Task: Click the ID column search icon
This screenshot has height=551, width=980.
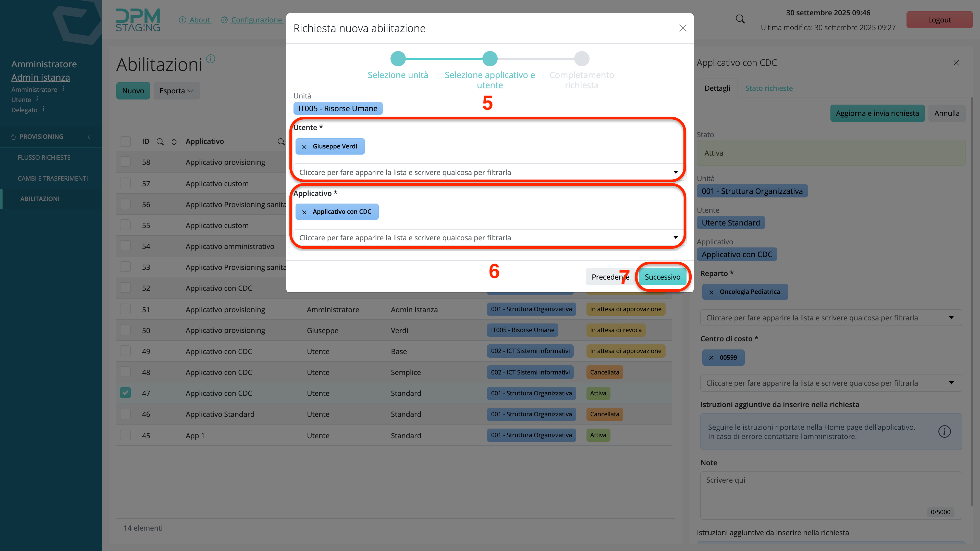Action: (160, 142)
